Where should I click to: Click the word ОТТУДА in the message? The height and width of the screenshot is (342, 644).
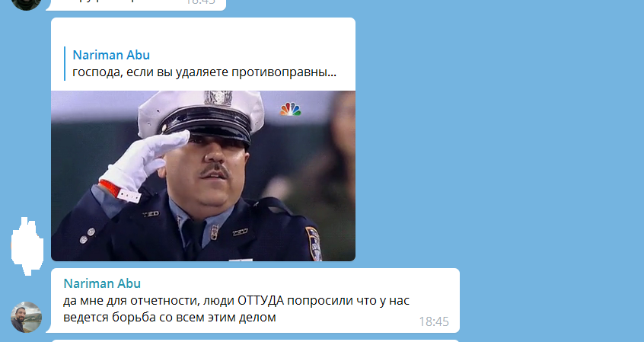click(x=261, y=301)
